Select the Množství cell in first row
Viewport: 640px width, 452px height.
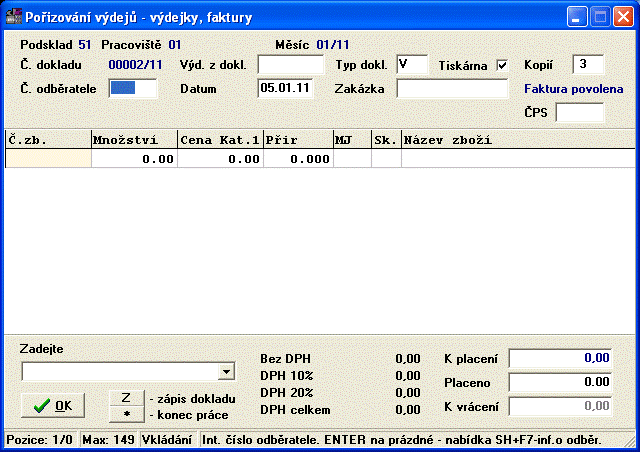(x=134, y=158)
